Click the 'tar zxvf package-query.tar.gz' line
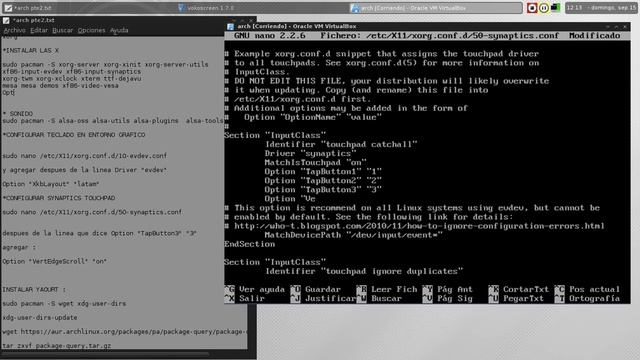The width and height of the screenshot is (640, 360). [56, 346]
